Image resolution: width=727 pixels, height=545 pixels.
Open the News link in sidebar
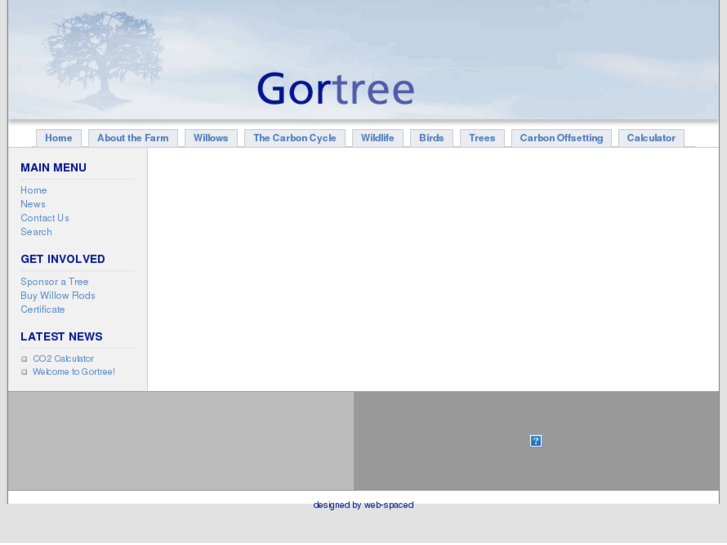tap(33, 204)
